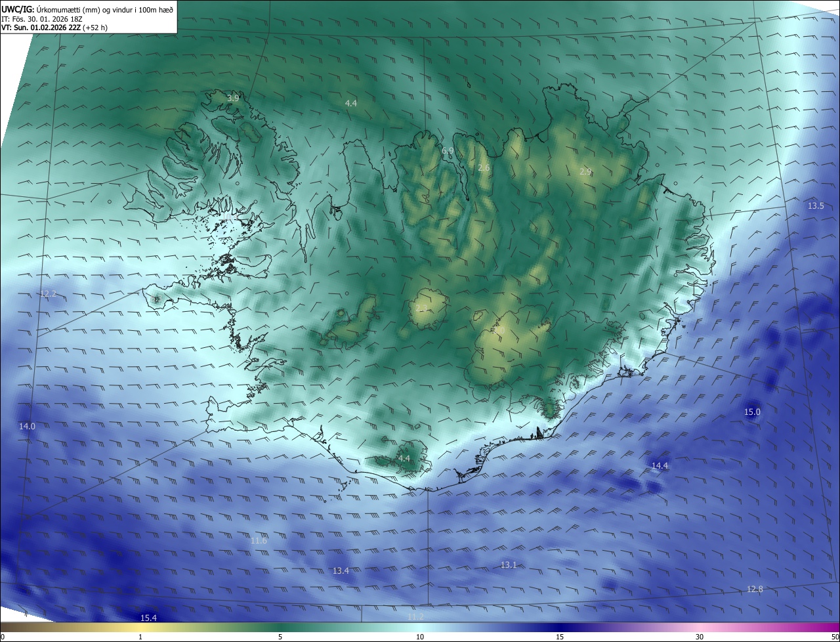This screenshot has height=642, width=840.
Task: Click the 13.1 value label south of Iceland
Action: 509,565
